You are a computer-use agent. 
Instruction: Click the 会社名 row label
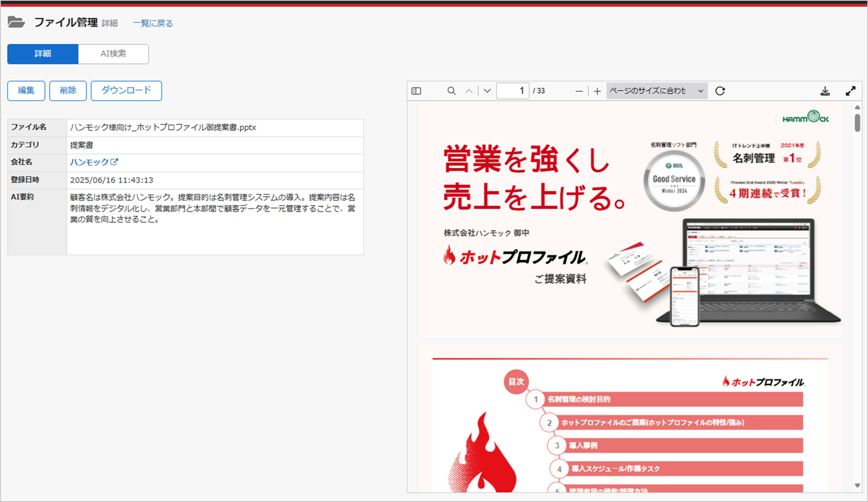pyautogui.click(x=21, y=162)
